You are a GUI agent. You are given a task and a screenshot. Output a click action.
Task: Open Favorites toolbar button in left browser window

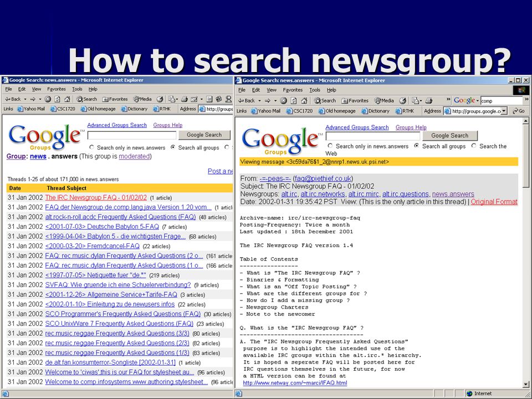pos(115,99)
